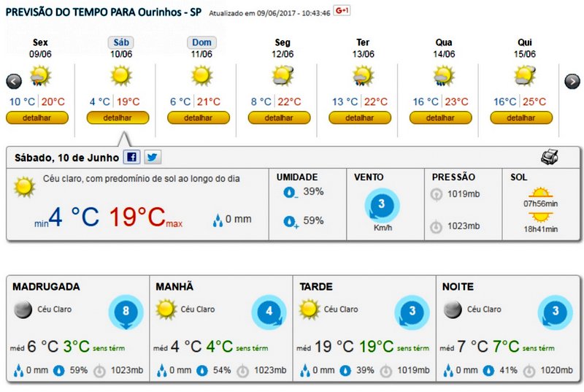584x392 pixels.
Task: Click Madrugada moon clear sky icon
Action: coord(23,310)
